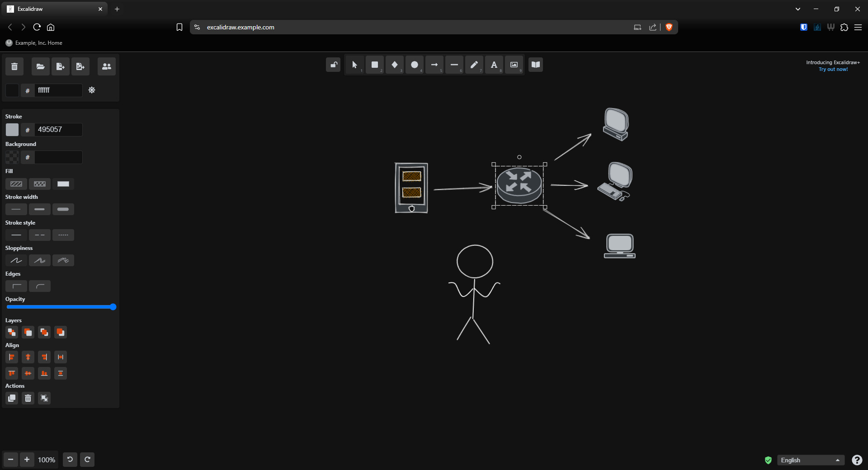This screenshot has height=470, width=868.
Task: Click the Try out now! link
Action: coord(833,70)
